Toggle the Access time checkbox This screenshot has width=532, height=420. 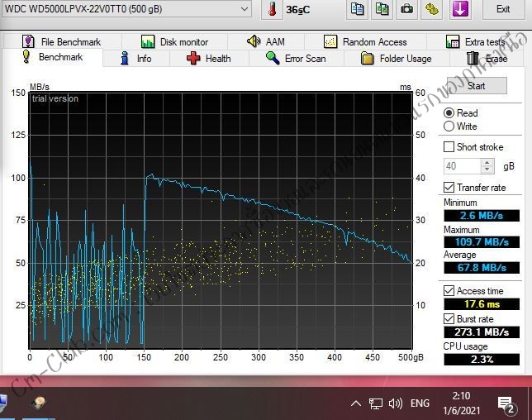point(449,291)
